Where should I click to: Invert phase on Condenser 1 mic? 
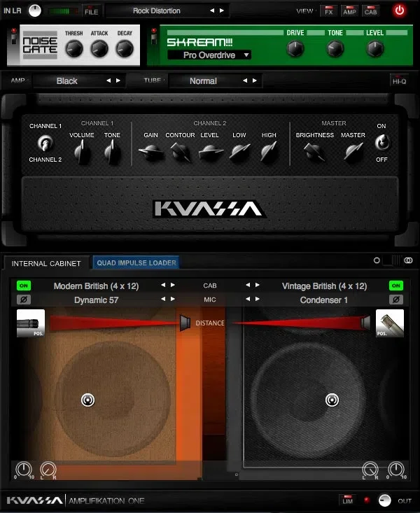pyautogui.click(x=396, y=300)
